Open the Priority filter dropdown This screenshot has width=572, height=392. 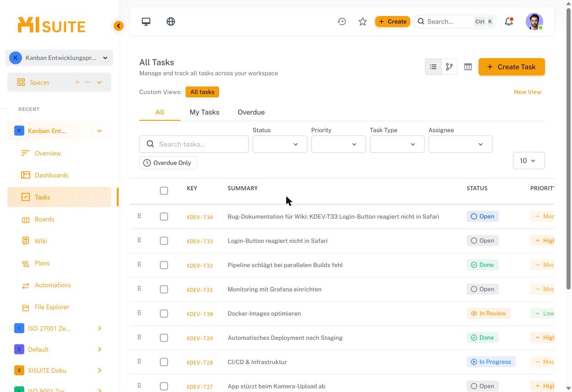pos(338,144)
